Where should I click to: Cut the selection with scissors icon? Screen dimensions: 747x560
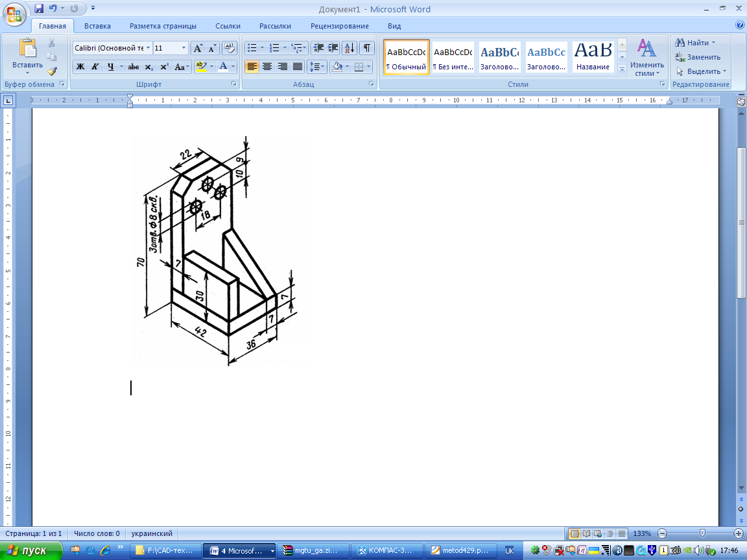point(51,43)
